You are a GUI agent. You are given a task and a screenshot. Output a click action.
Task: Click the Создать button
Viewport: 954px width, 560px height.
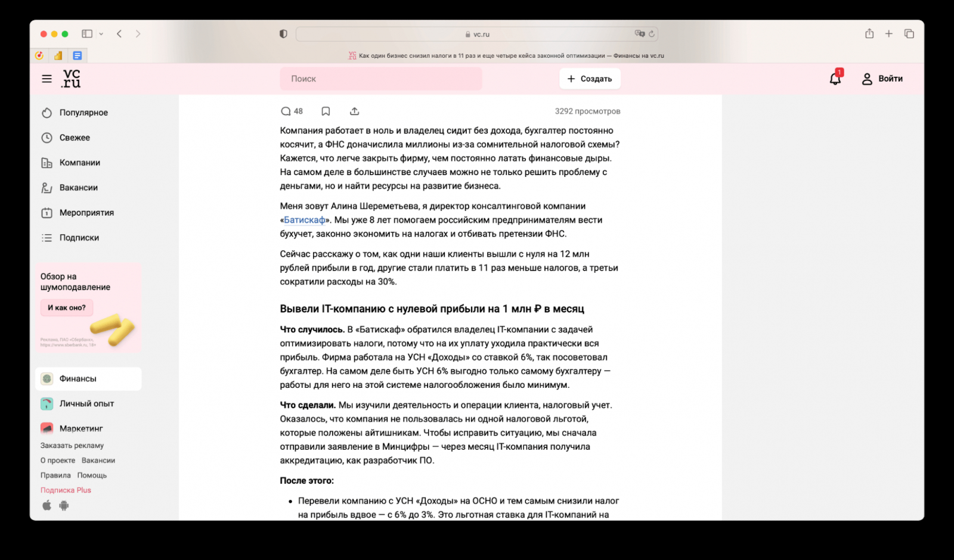[x=590, y=79]
